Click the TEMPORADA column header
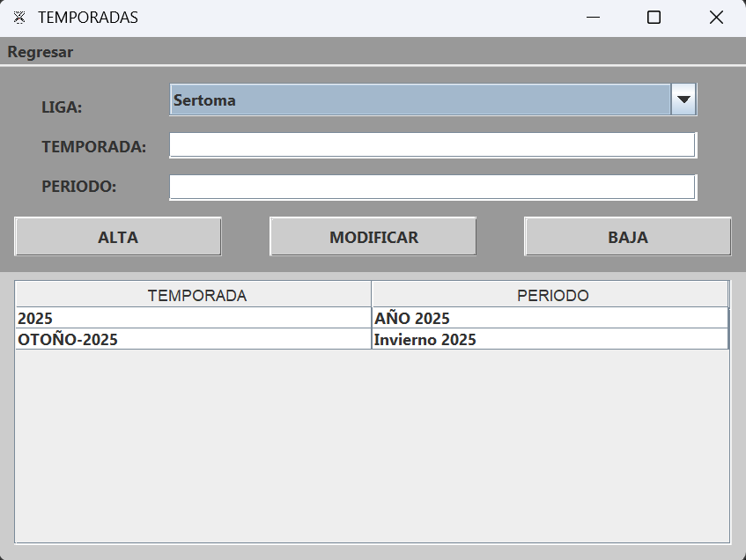The height and width of the screenshot is (560, 746). (x=196, y=296)
